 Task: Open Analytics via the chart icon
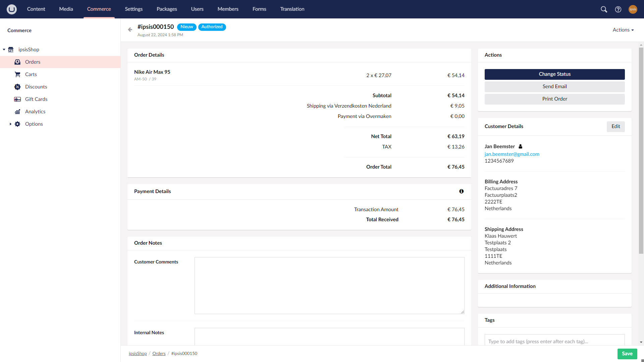pos(17,112)
